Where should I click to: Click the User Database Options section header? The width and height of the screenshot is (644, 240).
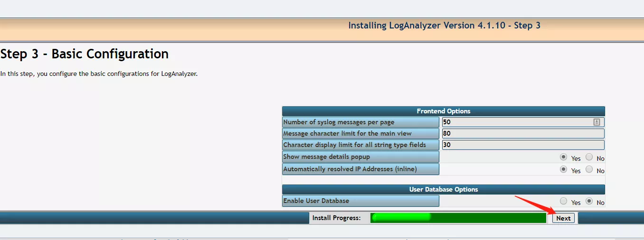[443, 189]
